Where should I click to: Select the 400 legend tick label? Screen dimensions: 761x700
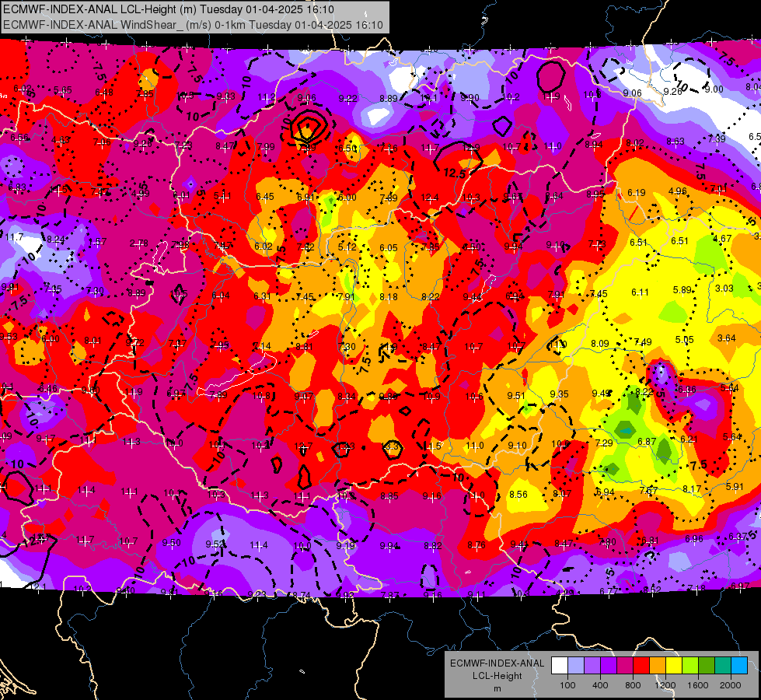(600, 685)
